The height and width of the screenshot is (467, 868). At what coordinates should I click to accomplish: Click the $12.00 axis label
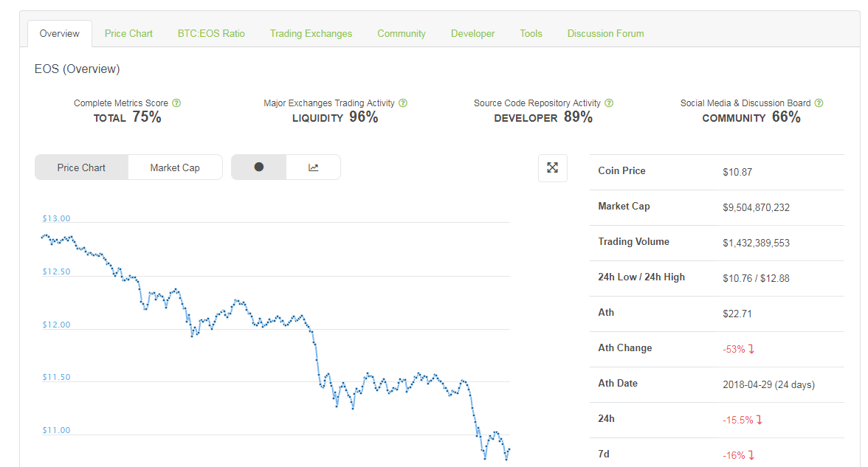coord(56,325)
